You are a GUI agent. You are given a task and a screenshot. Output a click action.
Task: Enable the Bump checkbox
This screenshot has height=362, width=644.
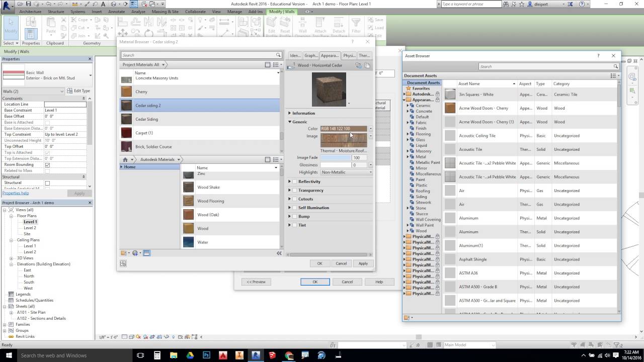coord(295,216)
